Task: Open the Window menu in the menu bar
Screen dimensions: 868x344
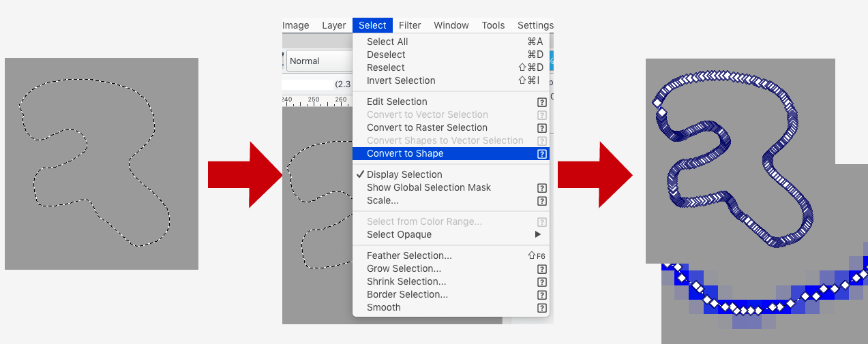Action: (x=451, y=25)
